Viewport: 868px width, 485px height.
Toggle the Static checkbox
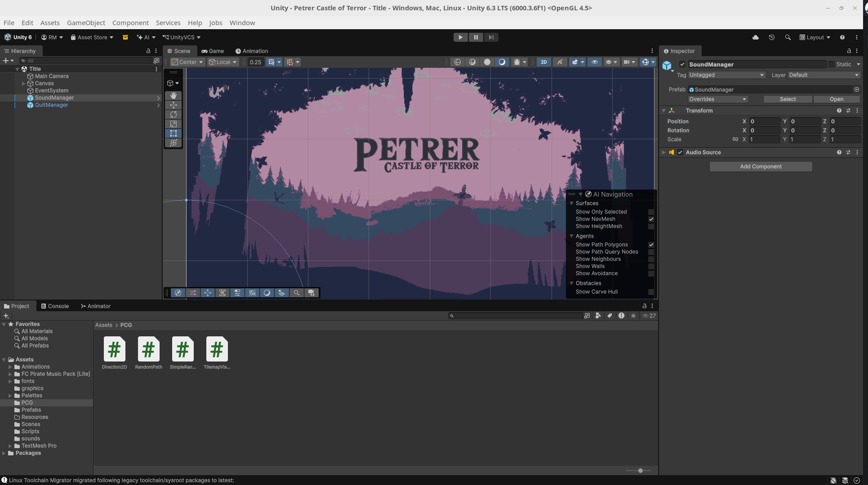click(x=832, y=64)
